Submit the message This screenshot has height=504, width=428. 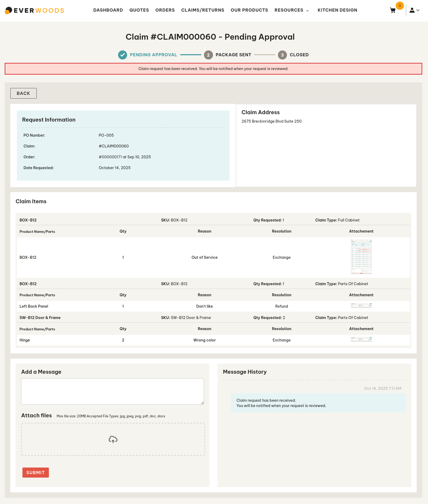[35, 473]
